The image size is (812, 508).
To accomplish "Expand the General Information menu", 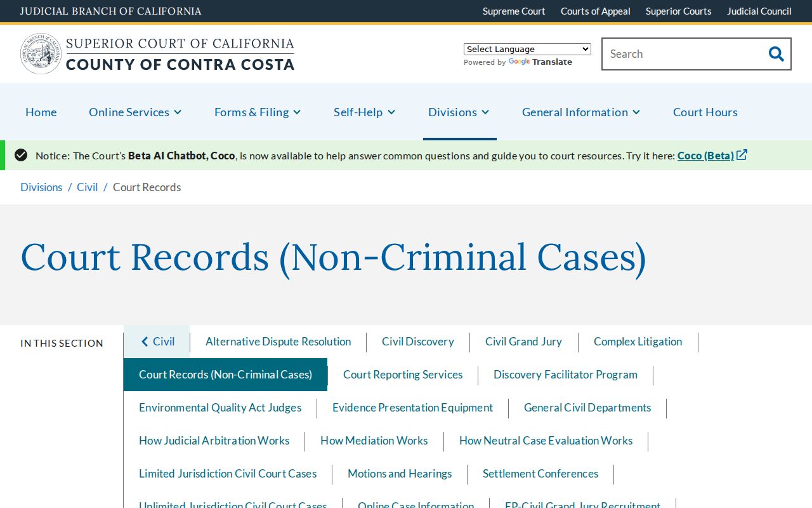I will 581,112.
